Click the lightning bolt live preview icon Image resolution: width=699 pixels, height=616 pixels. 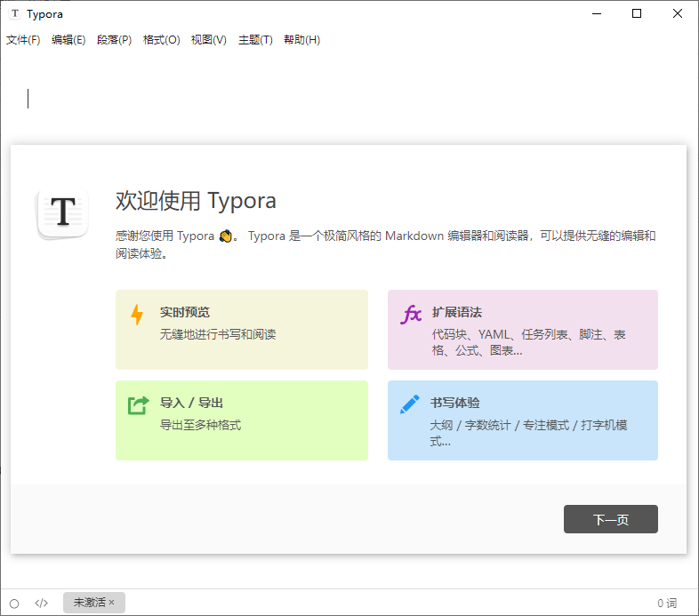pyautogui.click(x=137, y=315)
